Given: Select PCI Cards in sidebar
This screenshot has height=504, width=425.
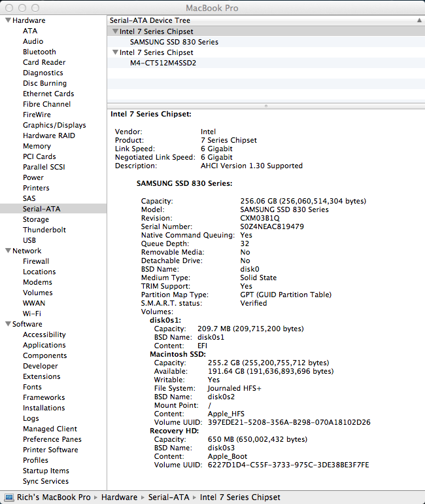Looking at the screenshot, I should [39, 156].
